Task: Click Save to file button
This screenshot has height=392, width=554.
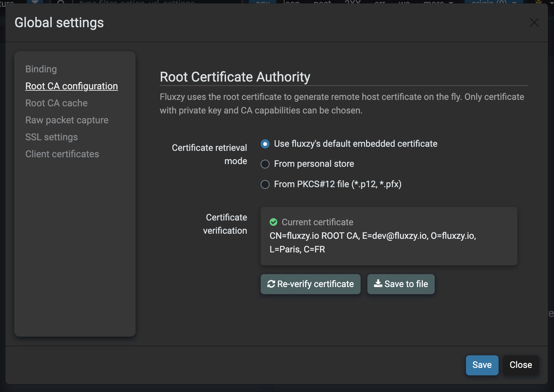Action: pyautogui.click(x=401, y=284)
